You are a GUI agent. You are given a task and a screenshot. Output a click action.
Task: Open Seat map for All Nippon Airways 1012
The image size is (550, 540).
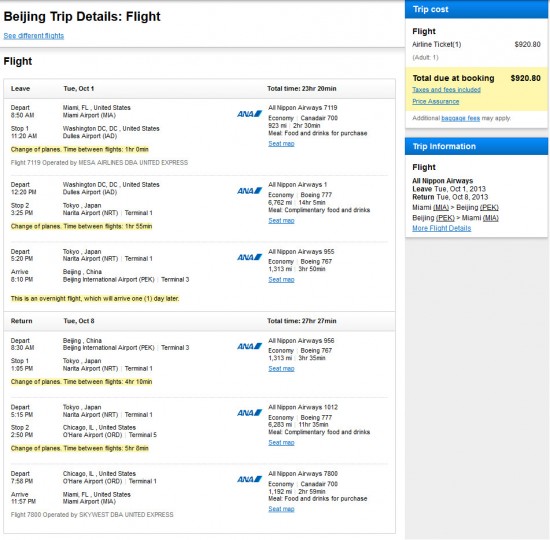(x=281, y=442)
